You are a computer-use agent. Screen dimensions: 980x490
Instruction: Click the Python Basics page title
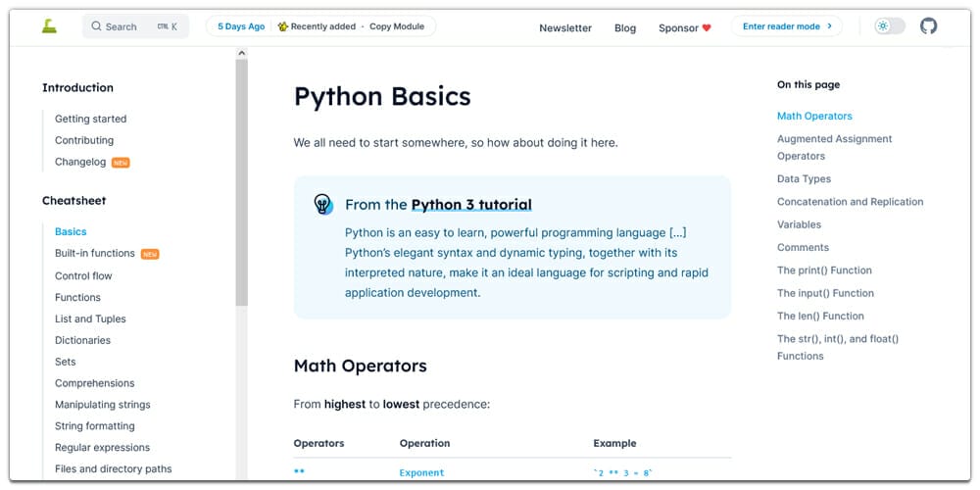tap(382, 97)
